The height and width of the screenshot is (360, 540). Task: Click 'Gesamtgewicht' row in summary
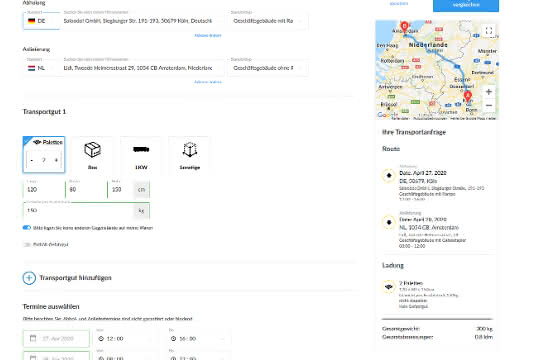[x=437, y=329]
